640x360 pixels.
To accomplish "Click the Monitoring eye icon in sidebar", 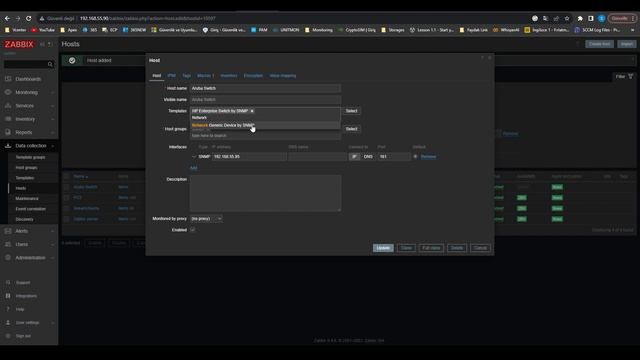I will tap(8, 92).
